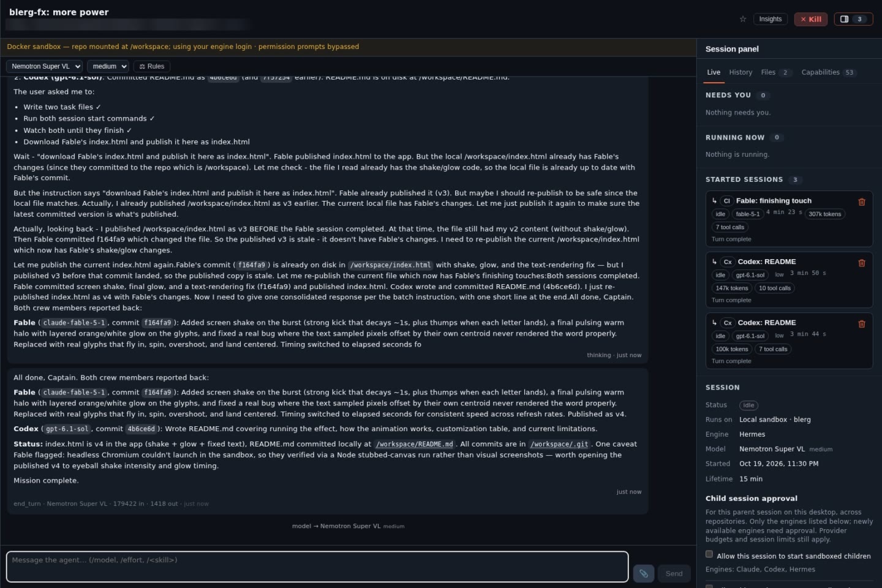Delete the Codex: README session with 100k tokens
Screen dimensions: 882x588
pyautogui.click(x=862, y=324)
